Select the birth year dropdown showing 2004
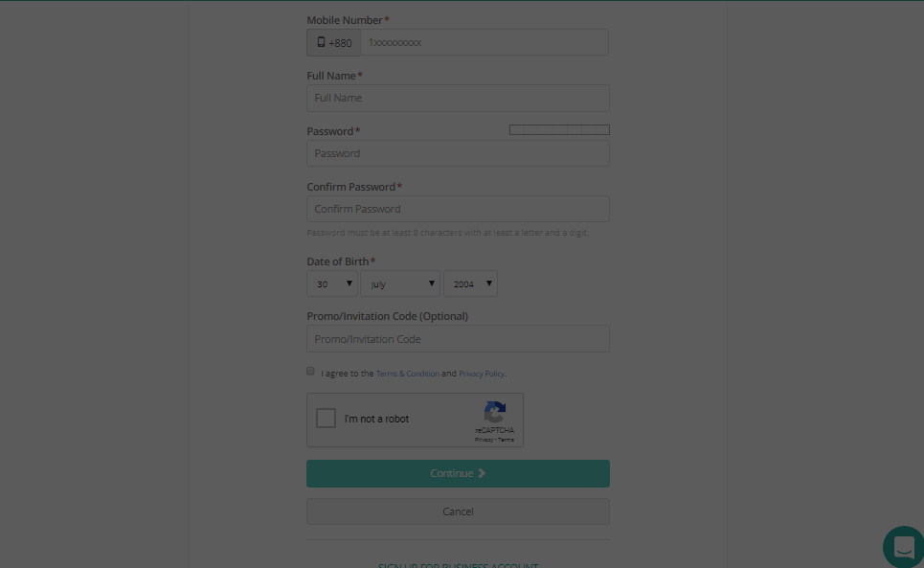This screenshot has width=924, height=568. [x=470, y=284]
